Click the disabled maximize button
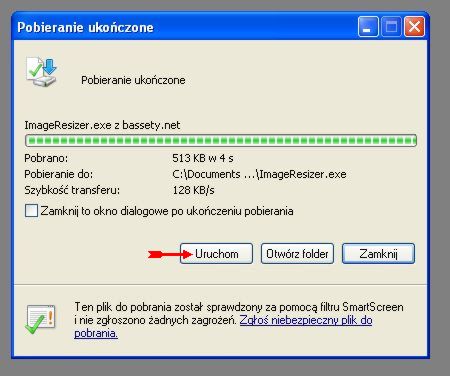This screenshot has width=450, height=376. point(391,26)
